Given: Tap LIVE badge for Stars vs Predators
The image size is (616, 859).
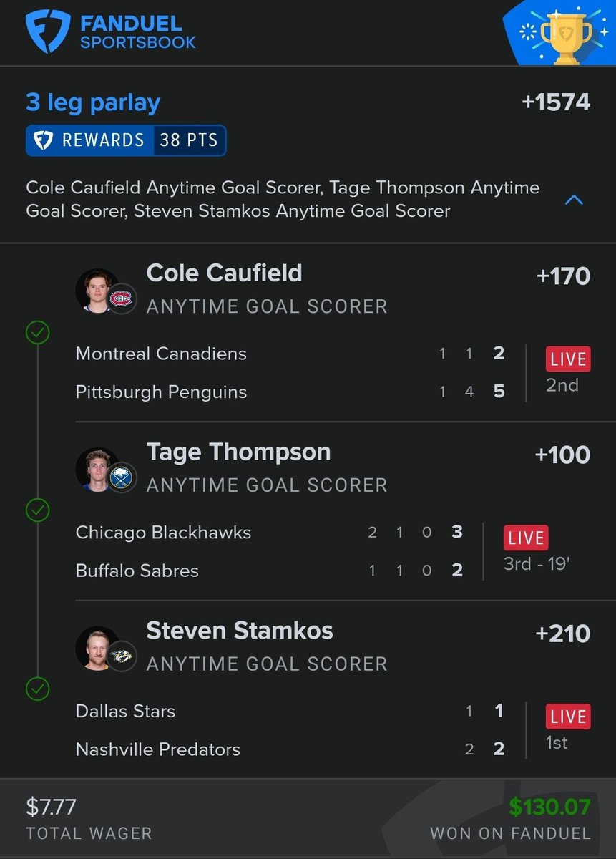Looking at the screenshot, I should [568, 717].
